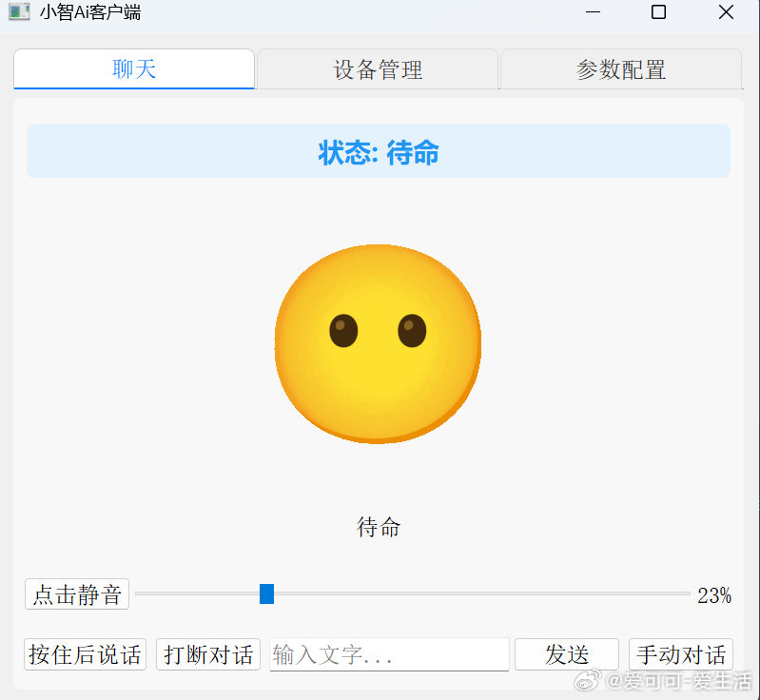Viewport: 760px width, 700px height.
Task: Click the yellow emoji face
Action: [x=378, y=343]
